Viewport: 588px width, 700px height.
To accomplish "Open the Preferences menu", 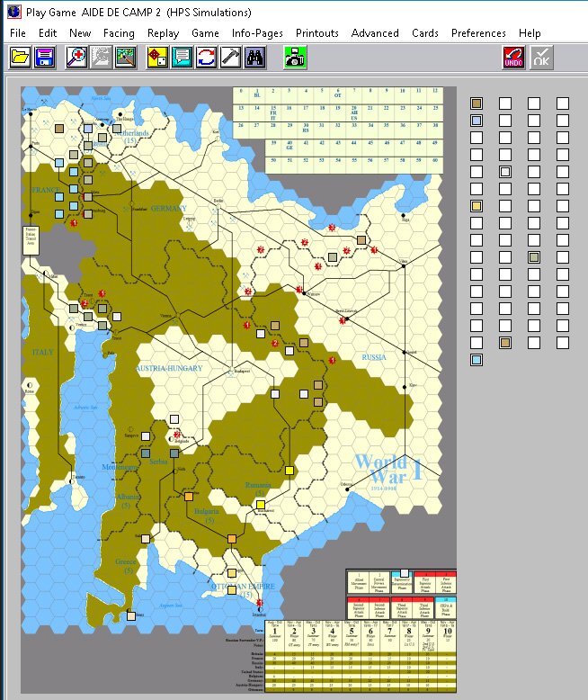I will 478,33.
